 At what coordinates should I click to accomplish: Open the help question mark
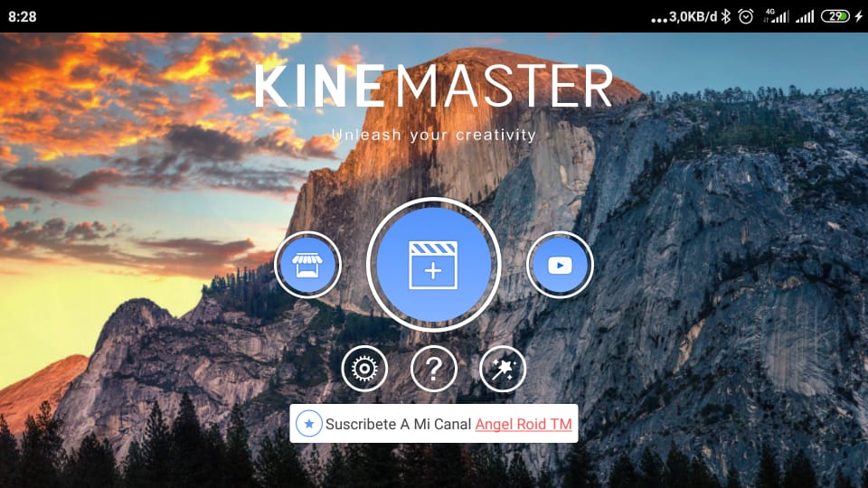(433, 369)
